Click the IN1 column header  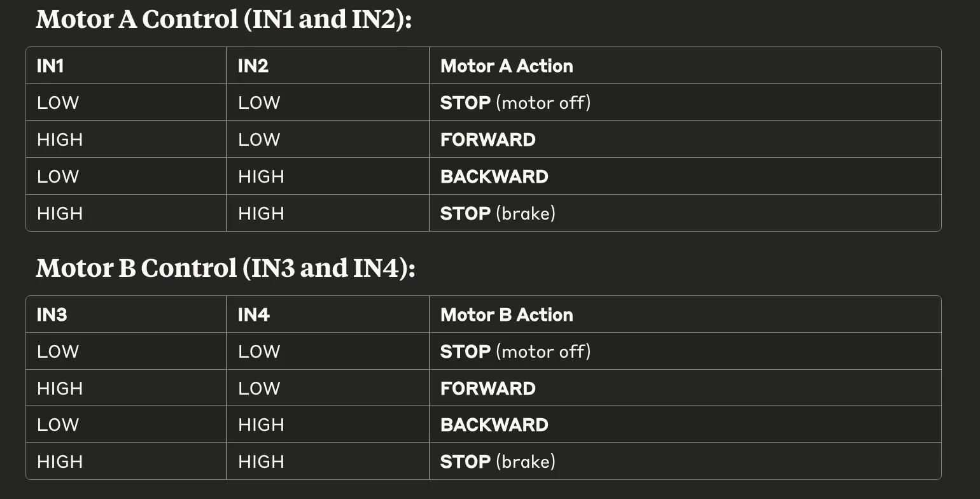tap(50, 66)
